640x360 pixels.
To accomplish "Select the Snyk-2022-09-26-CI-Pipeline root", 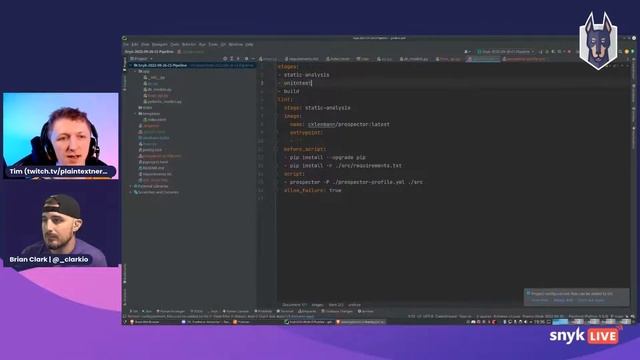I will click(160, 65).
